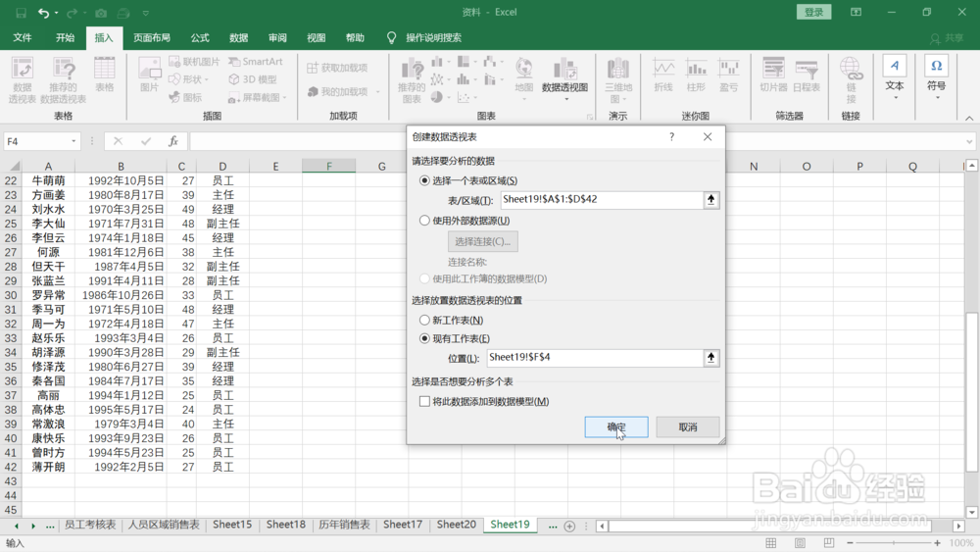Click the vertical scrollbar down arrow
The image size is (980, 552).
(x=971, y=512)
